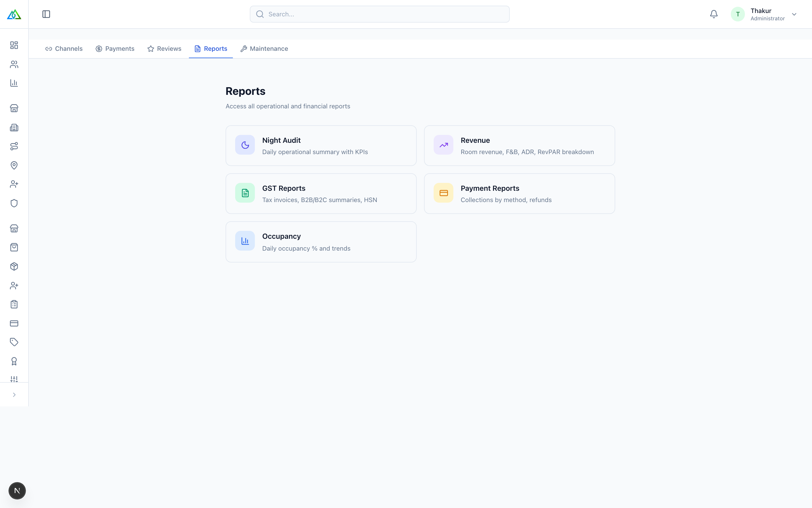This screenshot has width=812, height=508.
Task: Open the building icon in sidebar
Action: pos(14,127)
